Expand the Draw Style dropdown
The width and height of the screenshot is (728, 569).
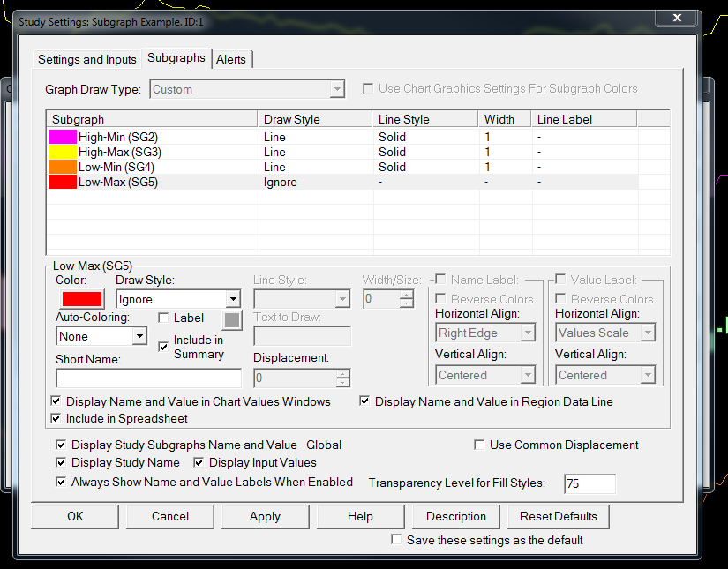[x=232, y=300]
